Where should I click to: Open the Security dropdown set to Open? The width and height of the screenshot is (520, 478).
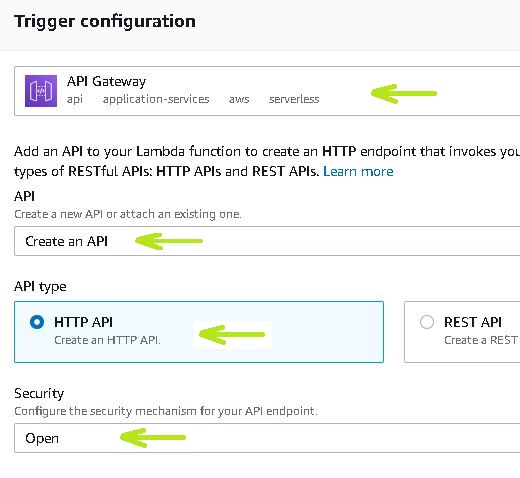267,438
